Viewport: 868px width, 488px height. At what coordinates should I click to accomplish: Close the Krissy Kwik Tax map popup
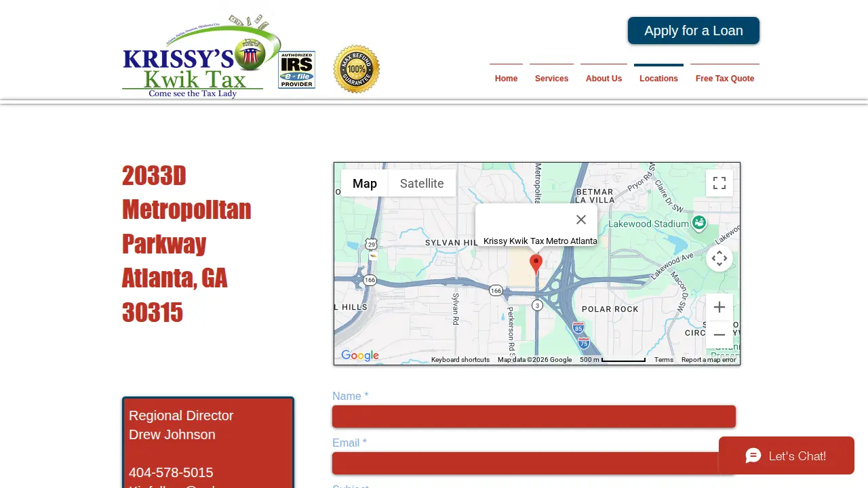pyautogui.click(x=581, y=220)
